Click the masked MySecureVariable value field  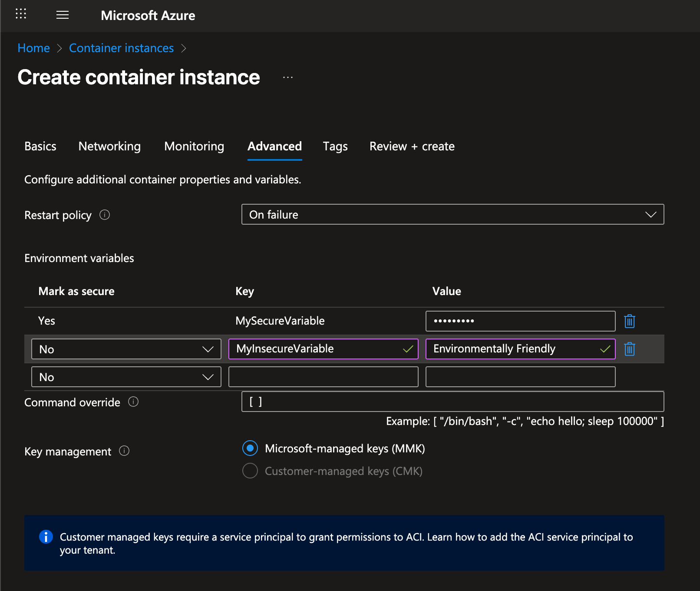[x=520, y=321]
